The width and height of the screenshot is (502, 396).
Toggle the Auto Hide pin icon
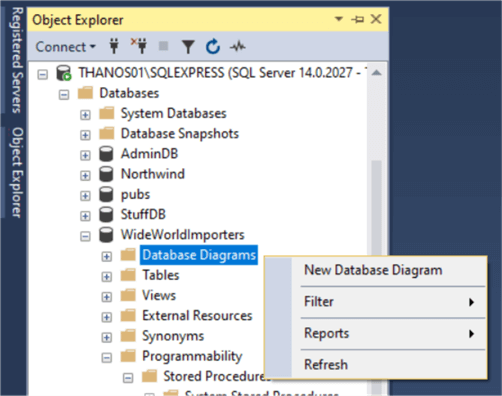357,19
